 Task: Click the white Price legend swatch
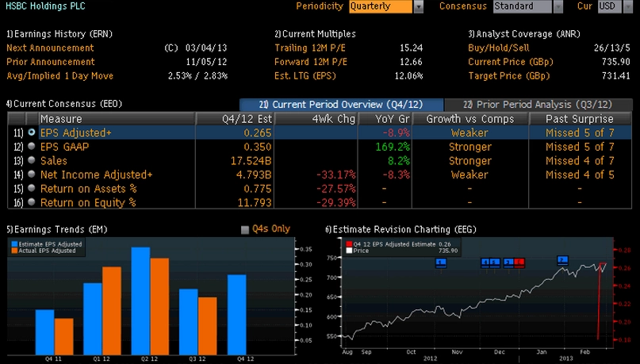point(349,251)
